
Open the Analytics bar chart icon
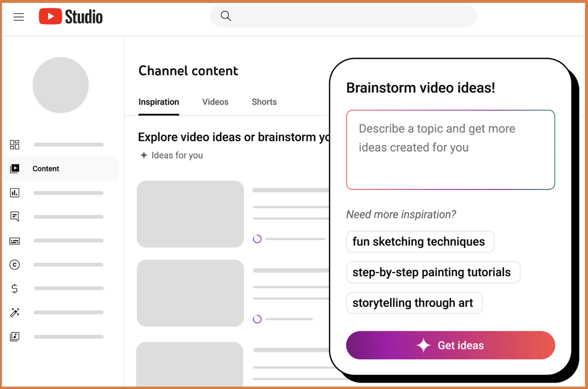(x=15, y=193)
